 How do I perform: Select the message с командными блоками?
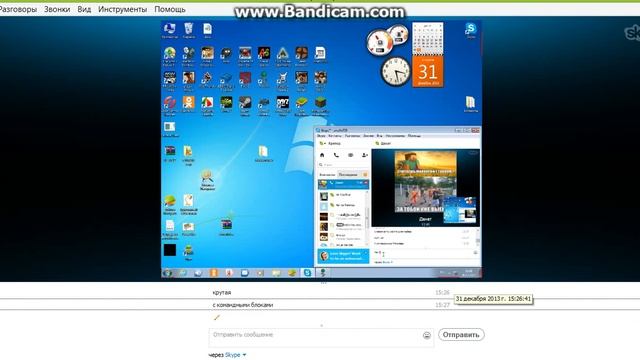click(242, 305)
